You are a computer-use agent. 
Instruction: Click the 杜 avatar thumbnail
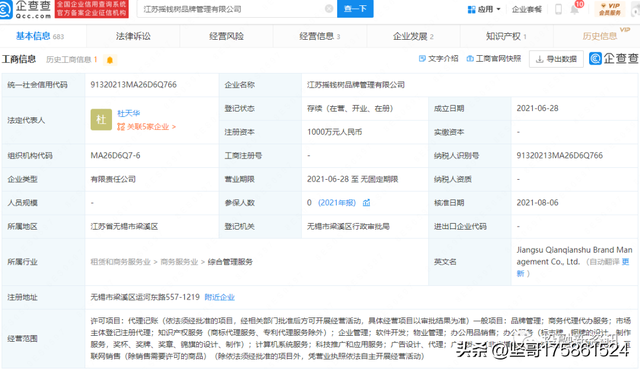pyautogui.click(x=101, y=120)
